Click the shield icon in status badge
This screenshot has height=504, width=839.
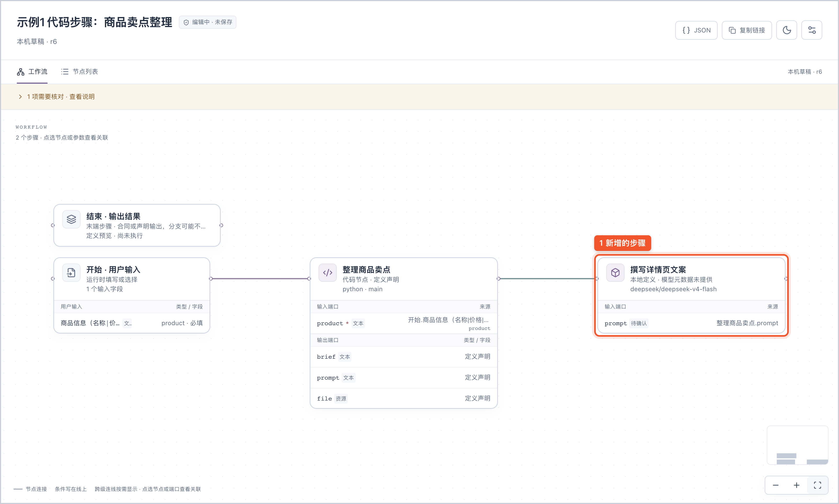click(186, 22)
